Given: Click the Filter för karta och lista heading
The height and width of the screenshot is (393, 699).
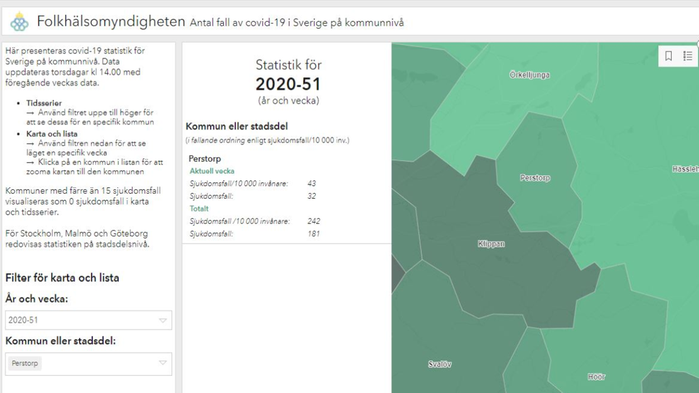Looking at the screenshot, I should [62, 278].
